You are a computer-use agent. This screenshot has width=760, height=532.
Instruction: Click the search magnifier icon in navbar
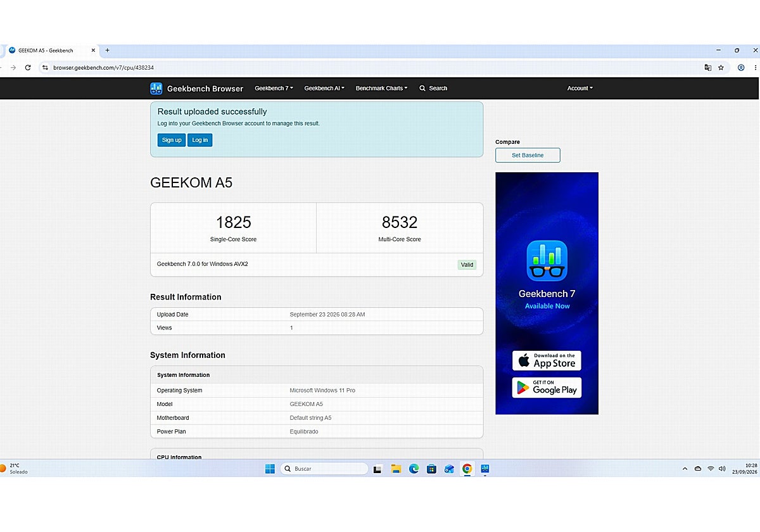[422, 89]
